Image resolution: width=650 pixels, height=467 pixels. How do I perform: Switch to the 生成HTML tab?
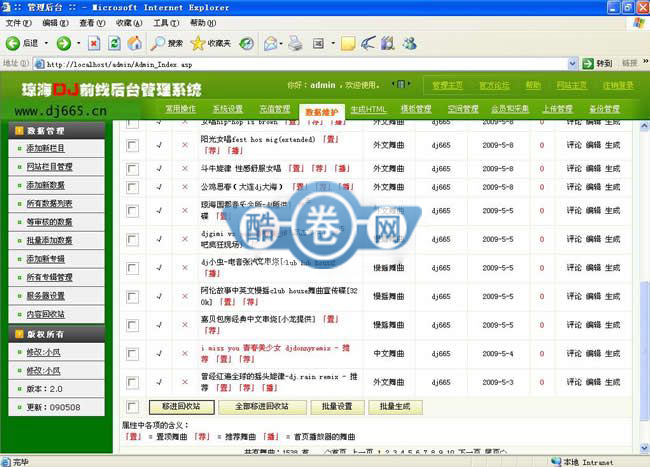click(x=368, y=109)
